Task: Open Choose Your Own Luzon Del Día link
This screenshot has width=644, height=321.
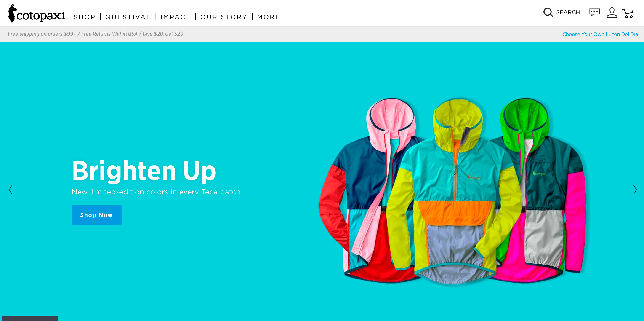Action: pyautogui.click(x=600, y=34)
